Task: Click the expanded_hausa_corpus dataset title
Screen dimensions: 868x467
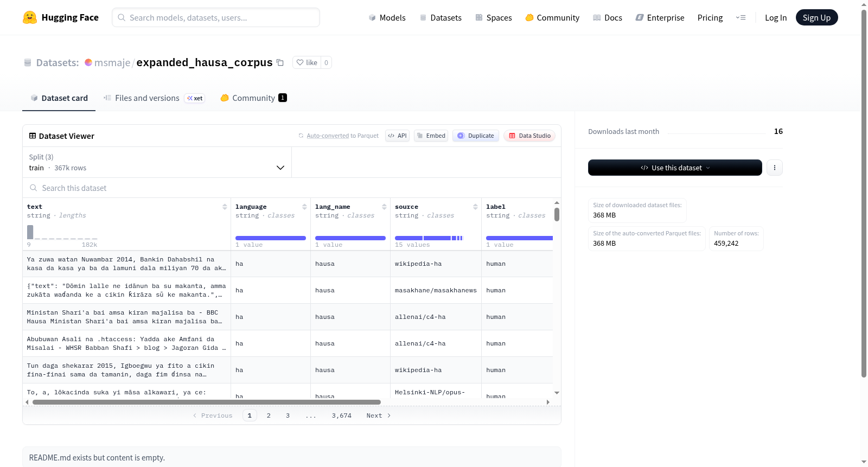Action: 205,62
